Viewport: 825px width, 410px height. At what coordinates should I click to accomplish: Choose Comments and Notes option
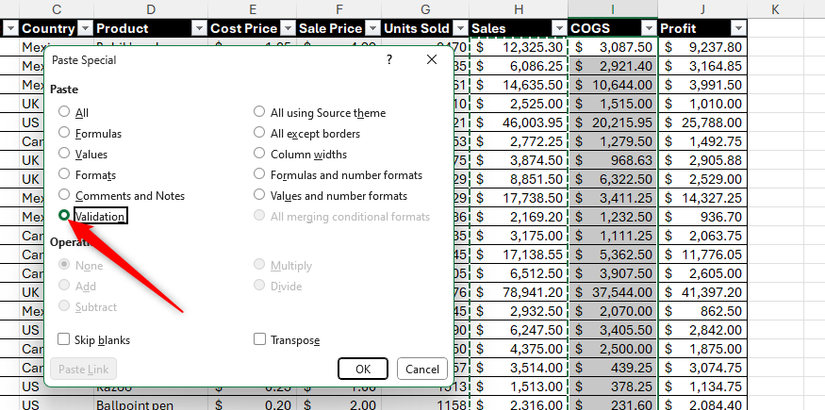point(64,195)
